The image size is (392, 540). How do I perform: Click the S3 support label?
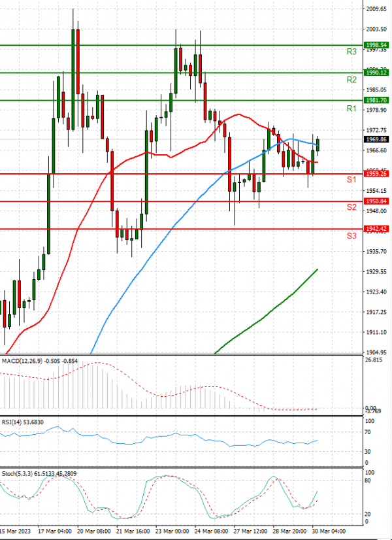click(x=351, y=236)
